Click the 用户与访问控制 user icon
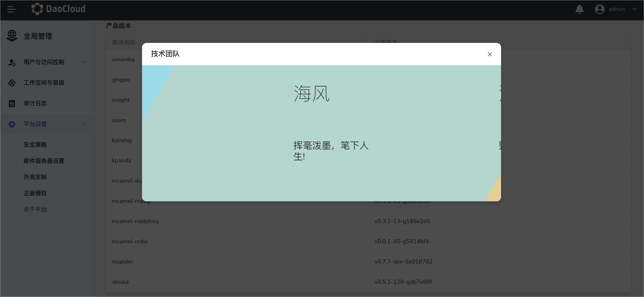Screen dimensions: 644x297 [12, 62]
